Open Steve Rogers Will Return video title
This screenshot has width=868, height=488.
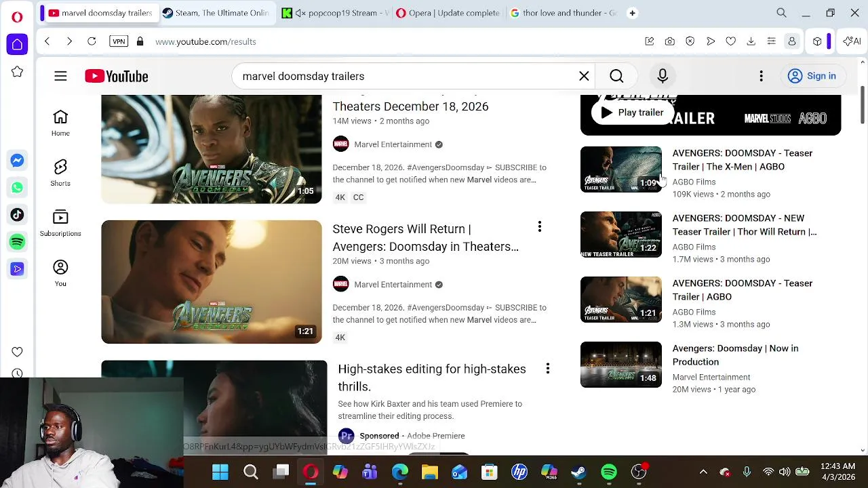426,238
